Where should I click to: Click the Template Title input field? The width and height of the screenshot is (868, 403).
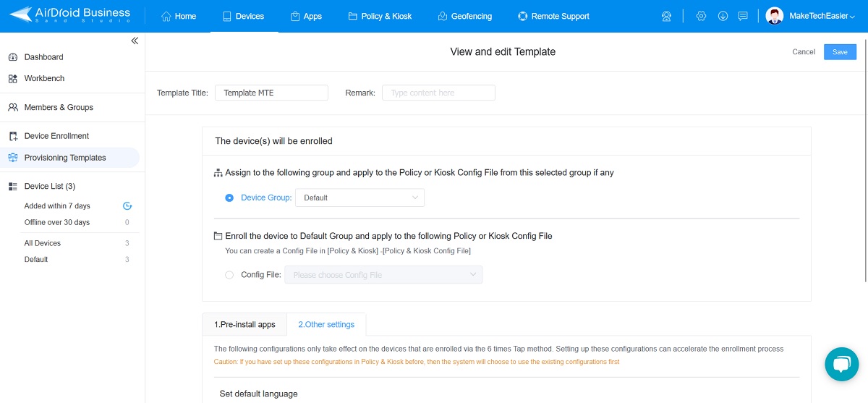pyautogui.click(x=271, y=93)
